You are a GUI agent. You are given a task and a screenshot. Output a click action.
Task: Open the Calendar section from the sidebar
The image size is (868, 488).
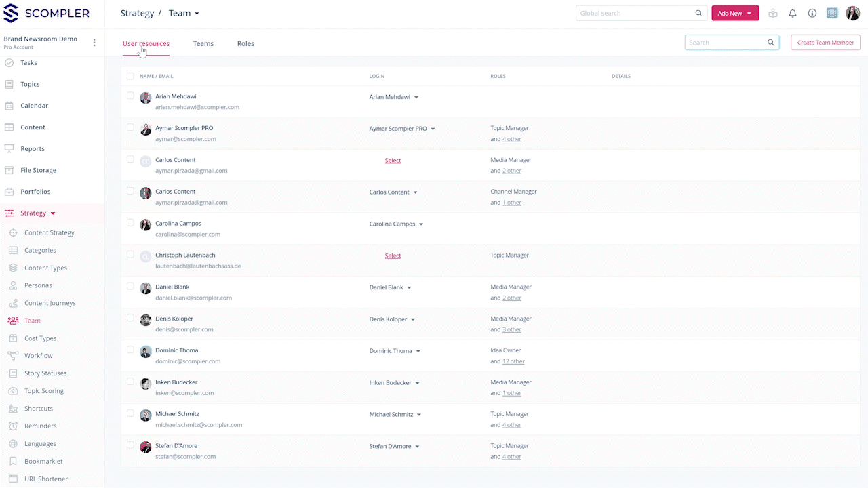click(x=35, y=106)
